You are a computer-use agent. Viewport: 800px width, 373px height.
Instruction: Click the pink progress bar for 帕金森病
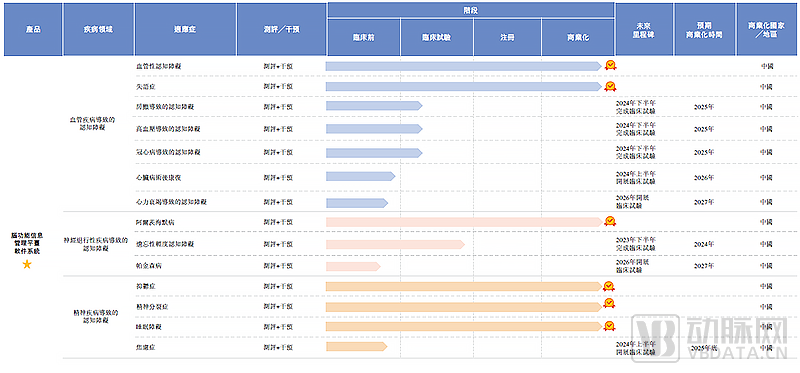pos(353,266)
